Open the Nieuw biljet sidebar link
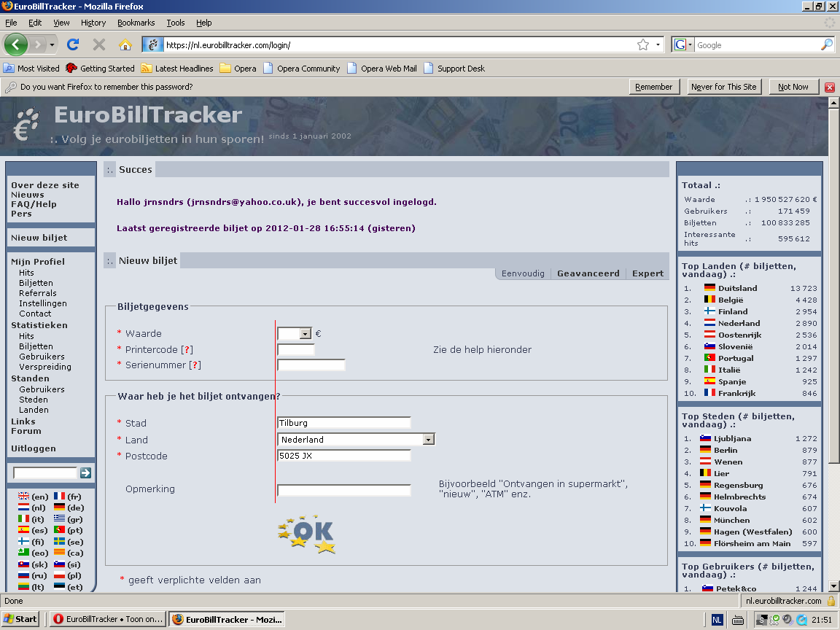Viewport: 840px width, 630px height. click(39, 237)
